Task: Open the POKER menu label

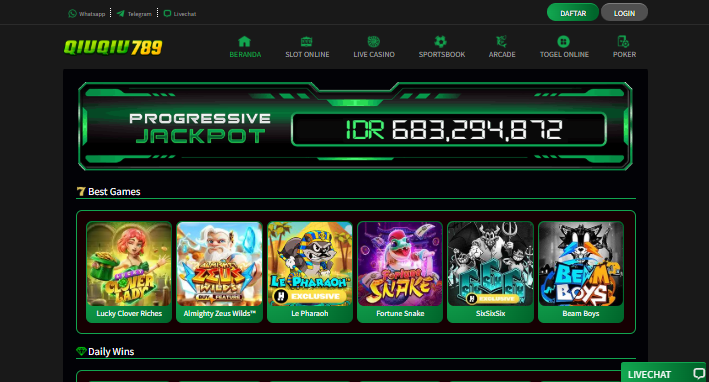Action: click(x=624, y=55)
